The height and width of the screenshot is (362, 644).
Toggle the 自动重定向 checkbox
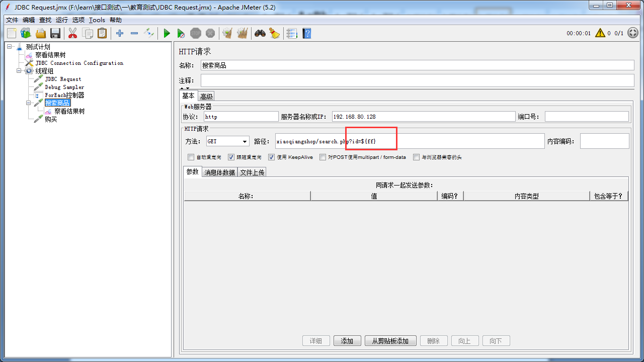click(191, 157)
